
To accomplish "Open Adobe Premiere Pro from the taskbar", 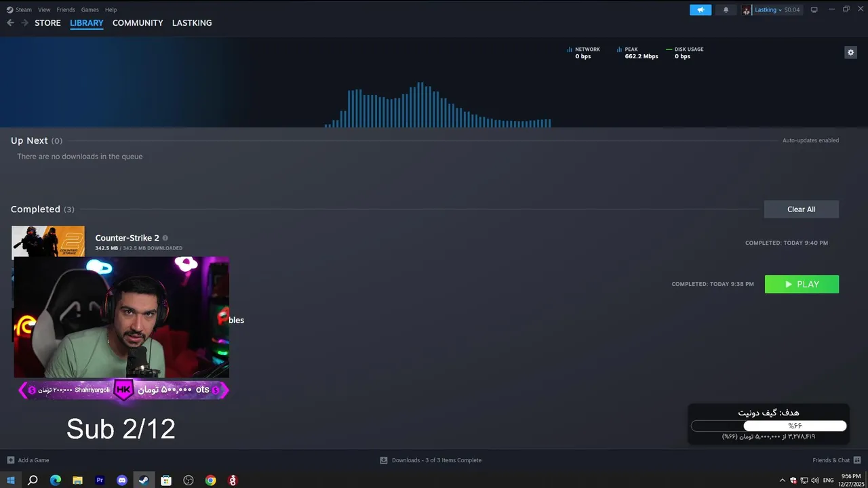I will [x=100, y=481].
